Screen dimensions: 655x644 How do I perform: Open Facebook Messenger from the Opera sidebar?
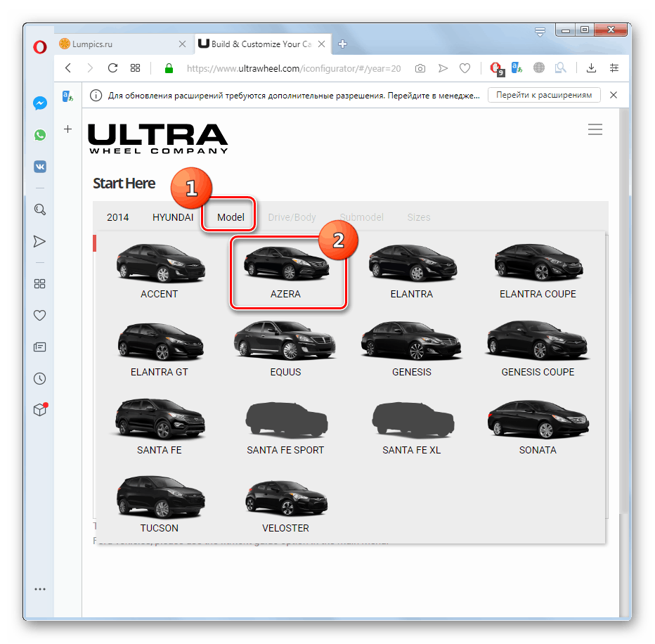(40, 103)
